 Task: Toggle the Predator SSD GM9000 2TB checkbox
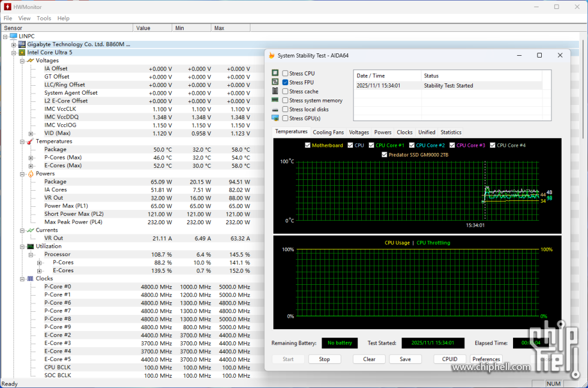point(385,155)
